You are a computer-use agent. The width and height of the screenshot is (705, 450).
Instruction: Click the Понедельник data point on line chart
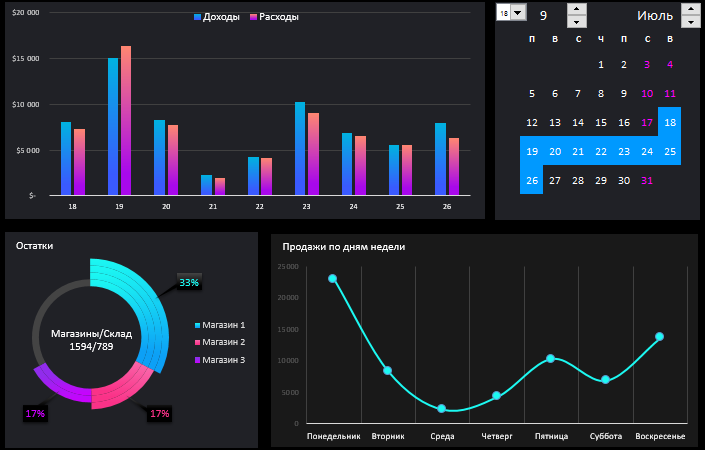click(332, 279)
